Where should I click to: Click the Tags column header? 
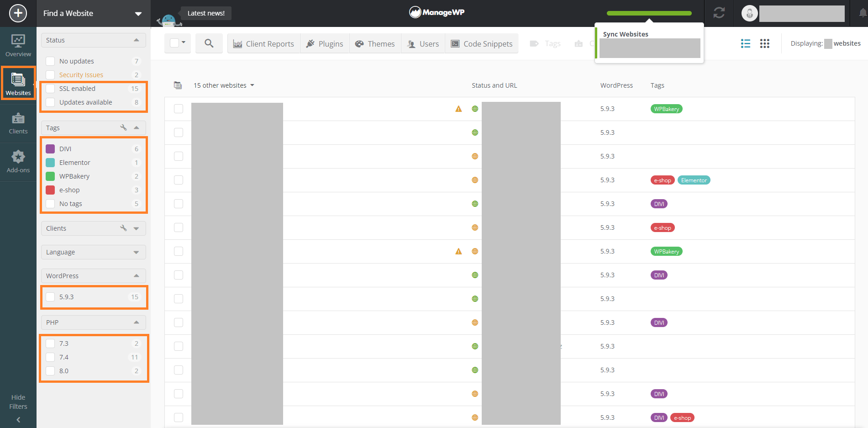point(657,85)
